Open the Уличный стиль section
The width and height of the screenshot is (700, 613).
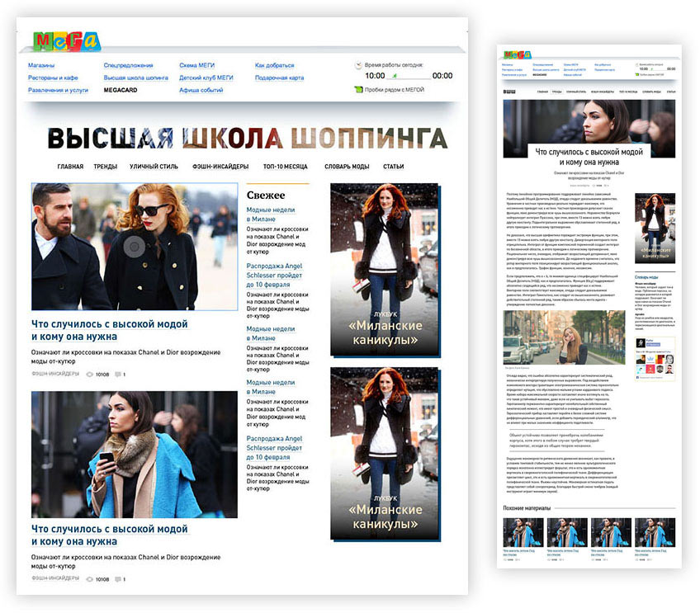(x=154, y=167)
